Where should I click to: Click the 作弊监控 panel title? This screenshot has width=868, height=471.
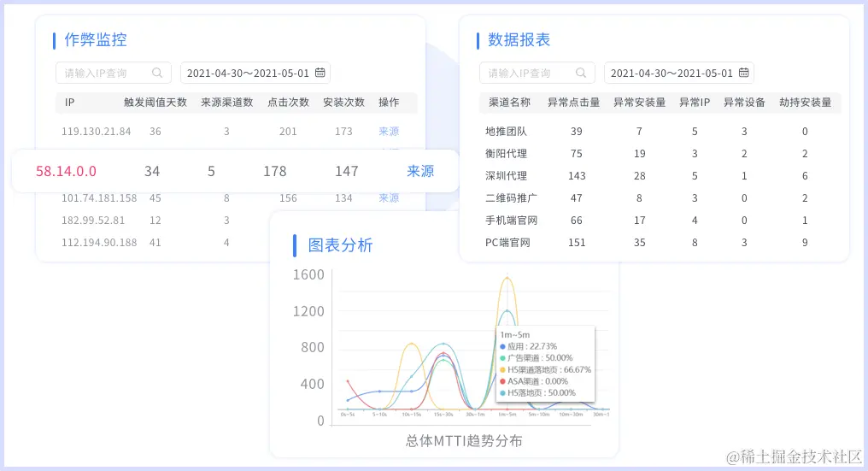click(95, 40)
